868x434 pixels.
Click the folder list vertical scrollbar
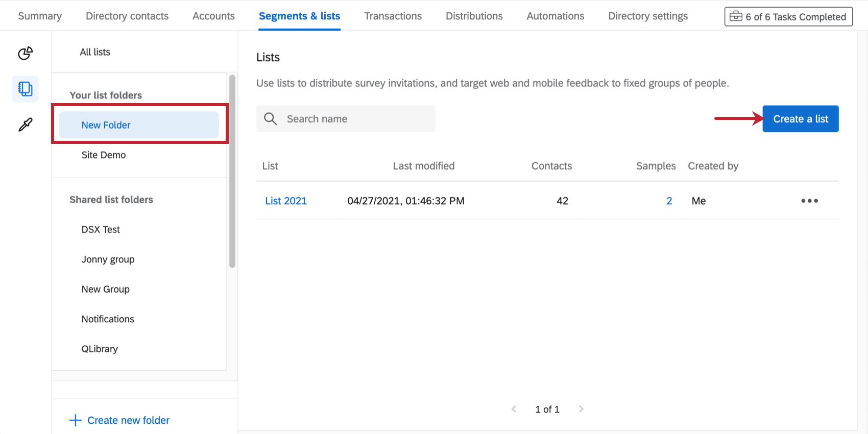tap(232, 171)
